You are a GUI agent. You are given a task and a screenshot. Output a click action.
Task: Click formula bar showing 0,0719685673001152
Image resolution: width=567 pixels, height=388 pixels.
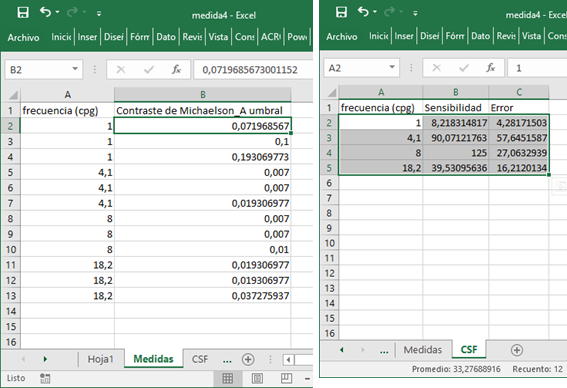pyautogui.click(x=253, y=69)
